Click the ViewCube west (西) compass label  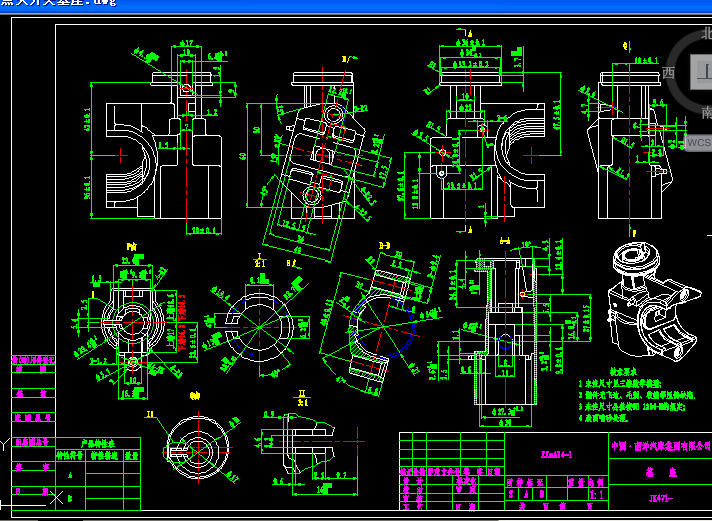(668, 73)
